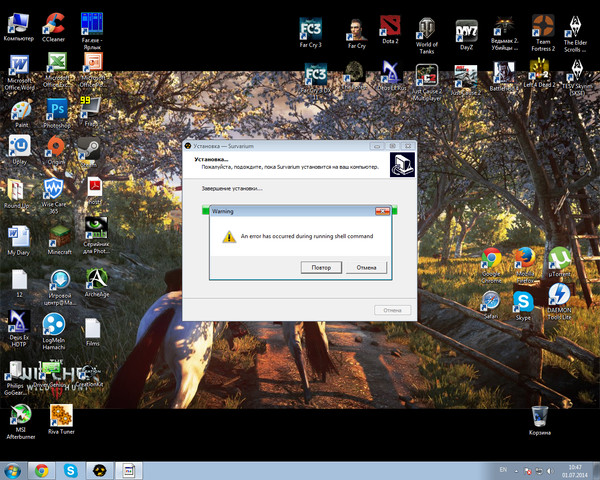This screenshot has width=600, height=480.
Task: Select the Far Cry desktop icon
Action: (x=357, y=34)
